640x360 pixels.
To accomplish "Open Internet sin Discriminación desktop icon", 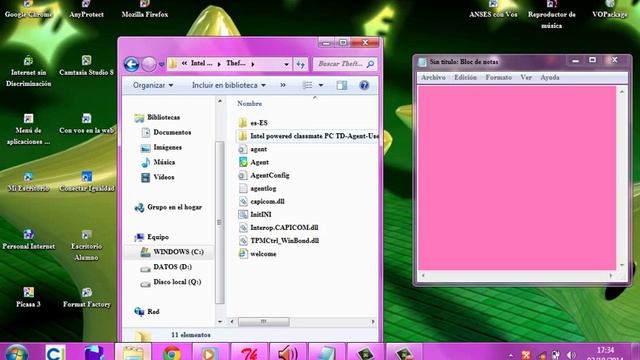I will point(28,71).
